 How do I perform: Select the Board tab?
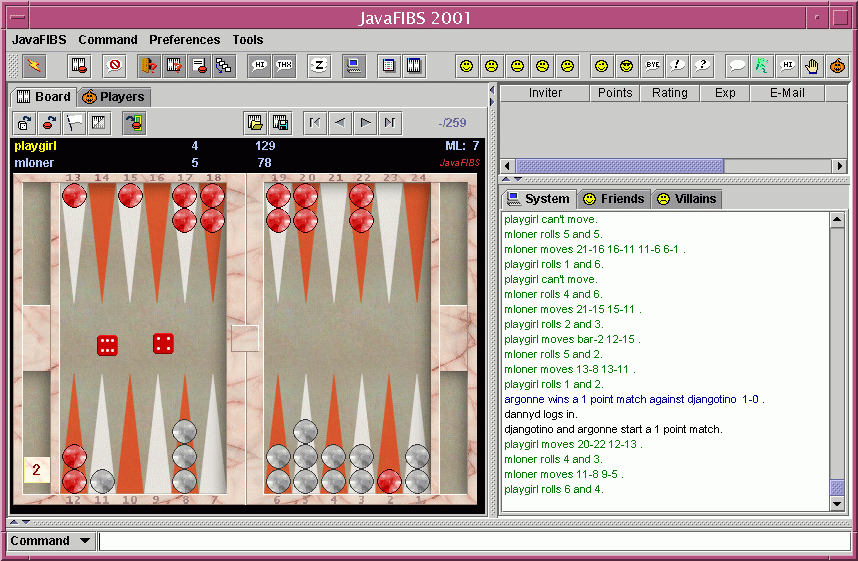coord(44,97)
